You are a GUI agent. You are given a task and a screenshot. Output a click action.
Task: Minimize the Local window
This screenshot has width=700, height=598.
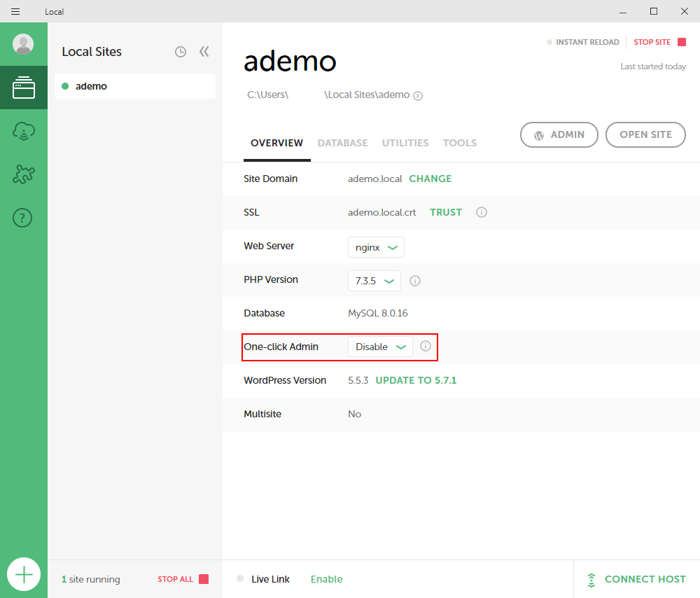[623, 12]
